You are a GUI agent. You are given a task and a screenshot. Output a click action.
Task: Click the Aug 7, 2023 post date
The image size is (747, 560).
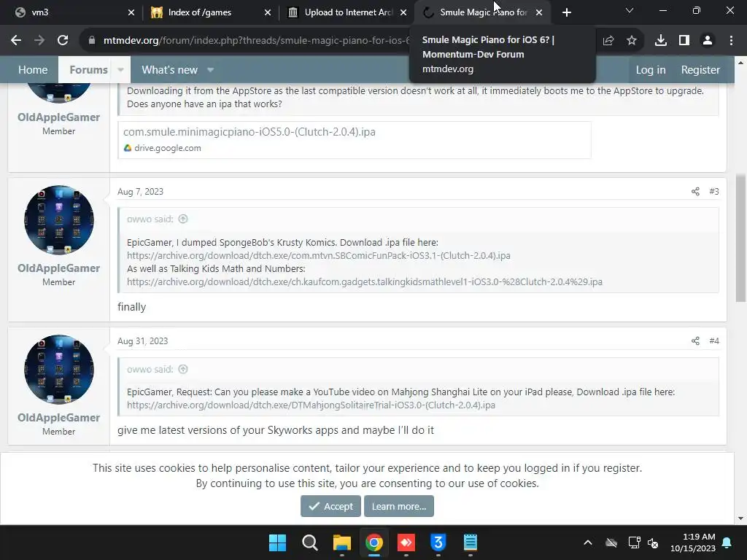pos(141,192)
